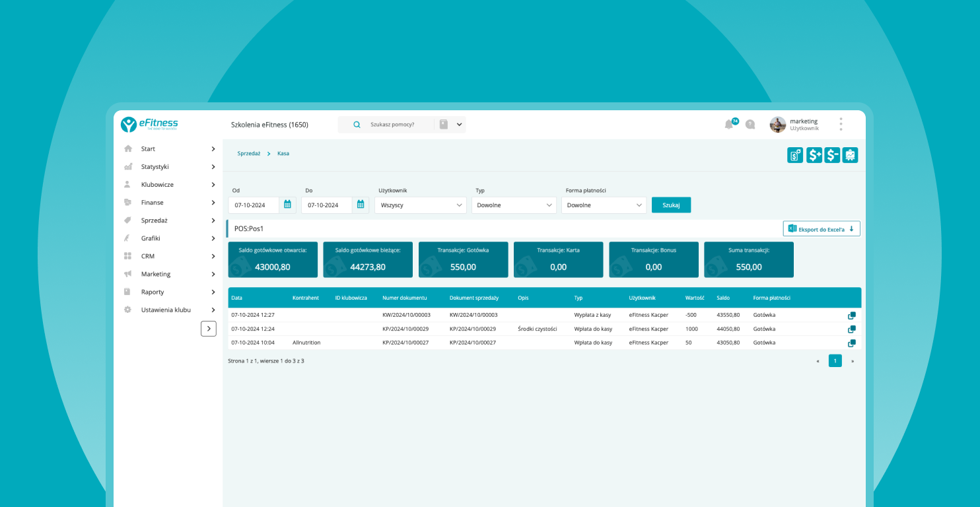Click the cash document refresh icon
The height and width of the screenshot is (507, 980).
click(x=795, y=155)
